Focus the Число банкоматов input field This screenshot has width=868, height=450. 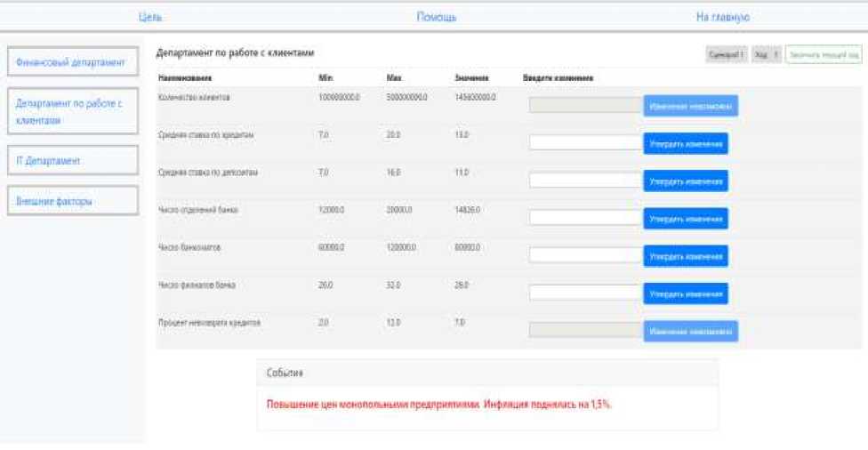584,255
